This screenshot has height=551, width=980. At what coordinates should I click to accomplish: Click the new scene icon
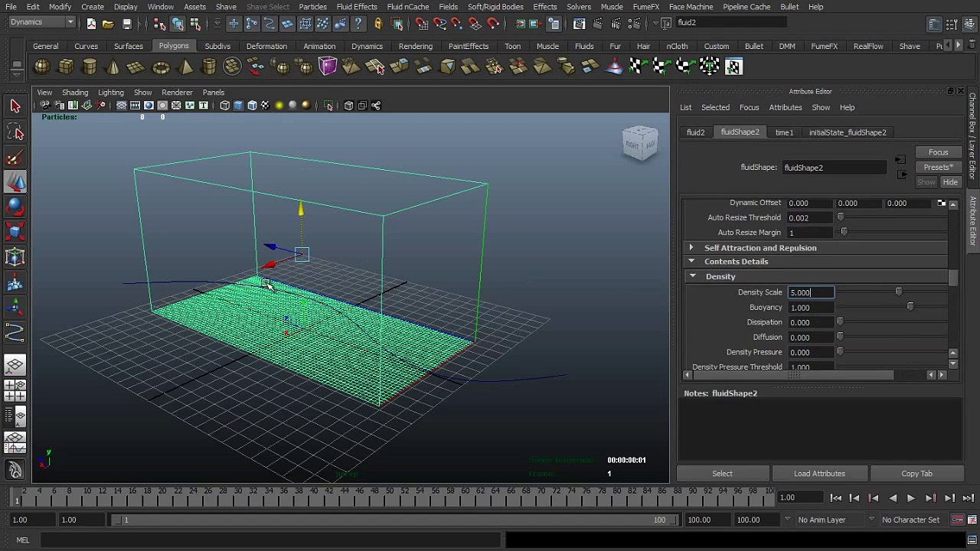[91, 24]
